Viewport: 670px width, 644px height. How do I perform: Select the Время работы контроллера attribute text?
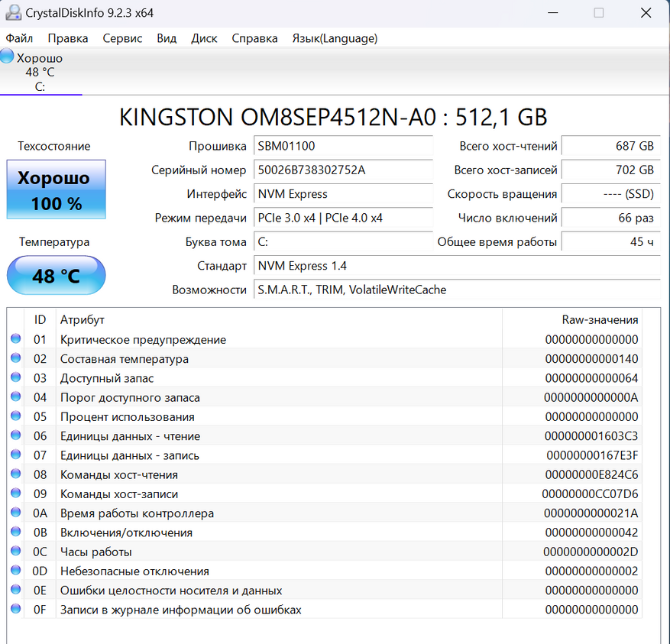tap(138, 513)
